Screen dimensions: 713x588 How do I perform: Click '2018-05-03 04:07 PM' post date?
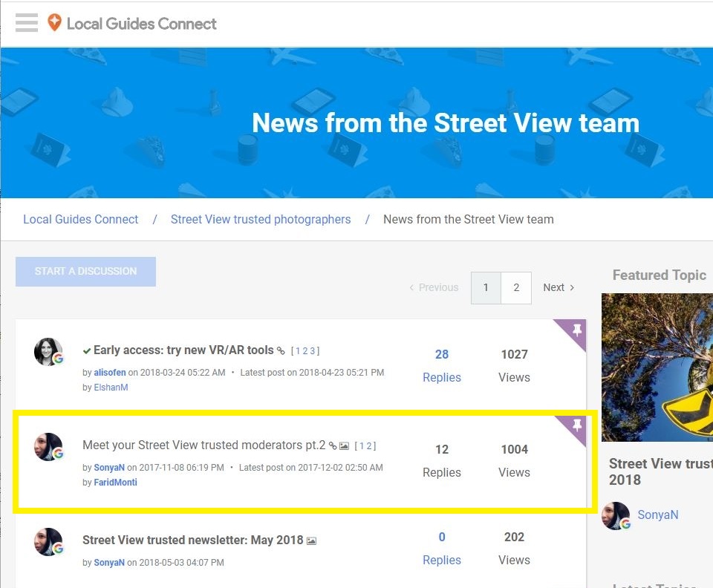(x=181, y=563)
